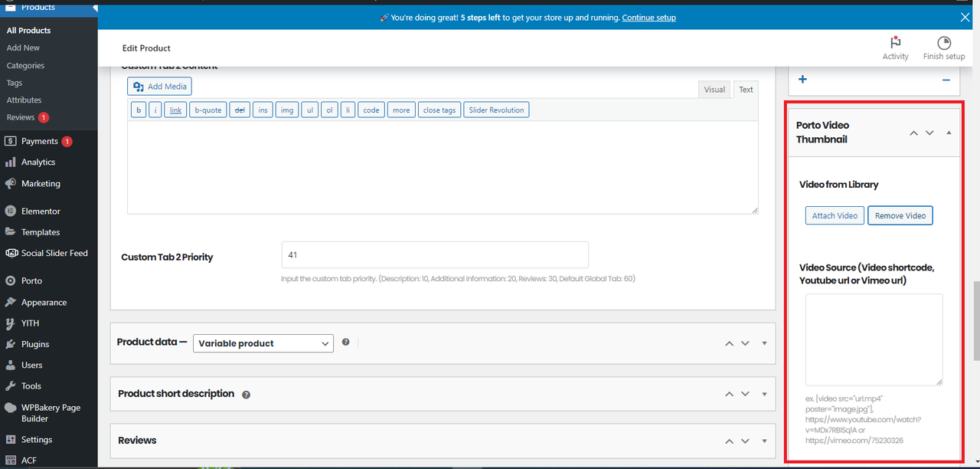Open product Reviews in sidebar
Image resolution: width=980 pixels, height=469 pixels.
point(21,117)
